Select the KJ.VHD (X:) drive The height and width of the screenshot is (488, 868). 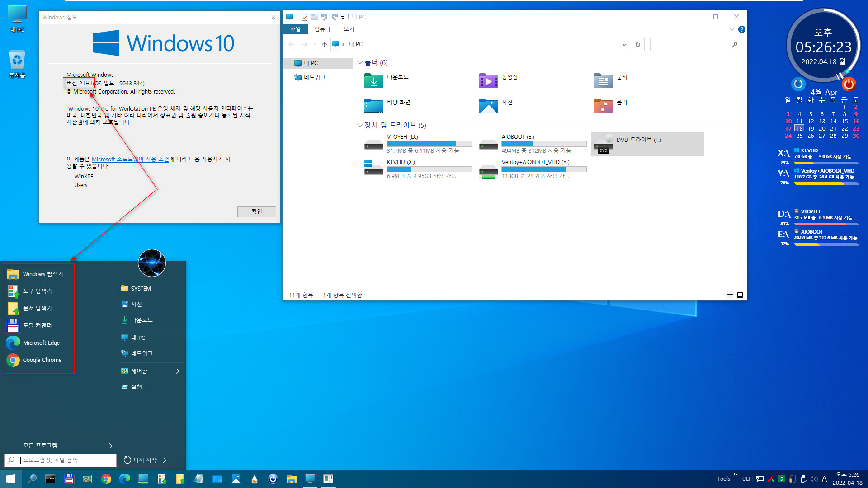(x=418, y=169)
